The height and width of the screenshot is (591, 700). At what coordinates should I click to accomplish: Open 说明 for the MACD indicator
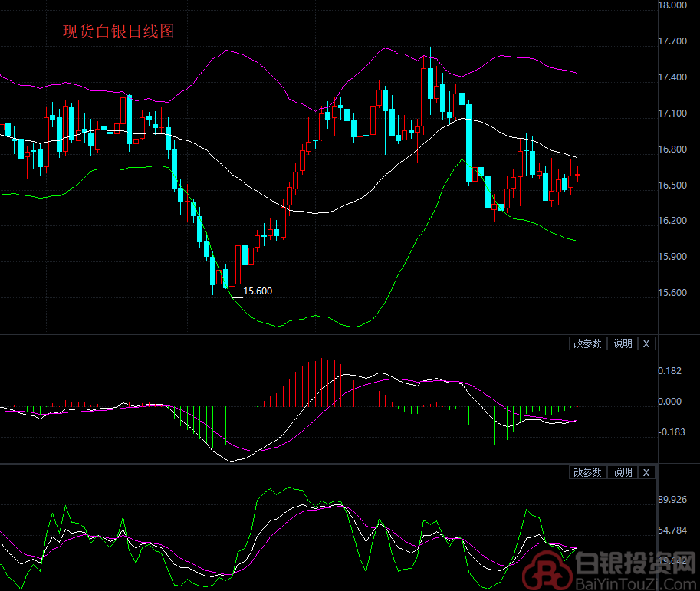pos(623,343)
